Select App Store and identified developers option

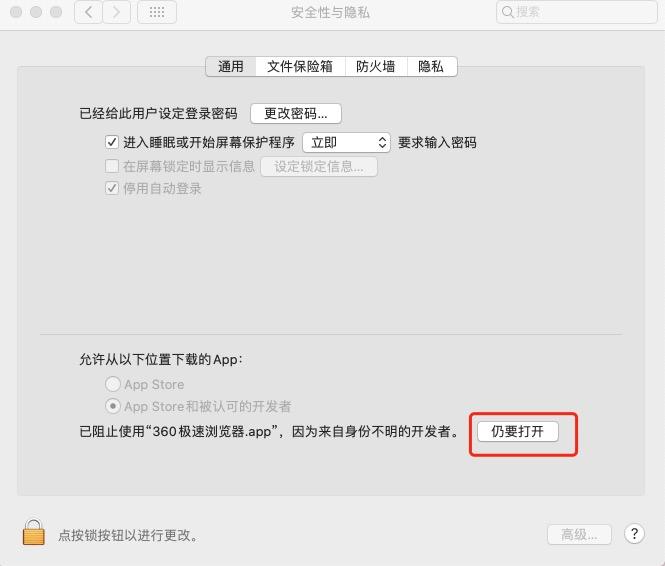click(x=113, y=406)
